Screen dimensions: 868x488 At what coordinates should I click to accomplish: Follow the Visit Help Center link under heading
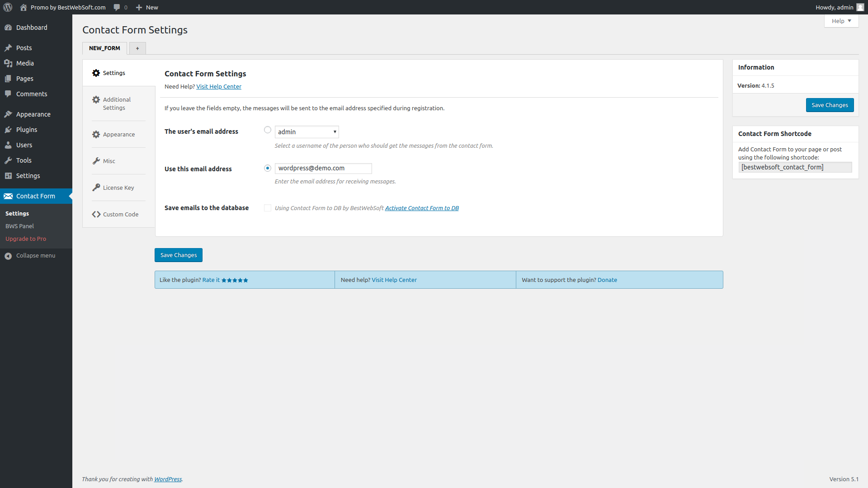click(x=219, y=86)
